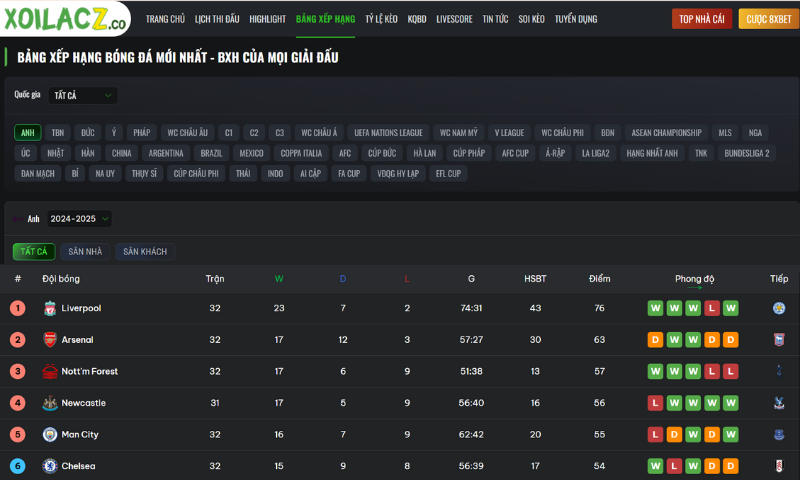
Task: Click the Man City club crest
Action: 49,435
